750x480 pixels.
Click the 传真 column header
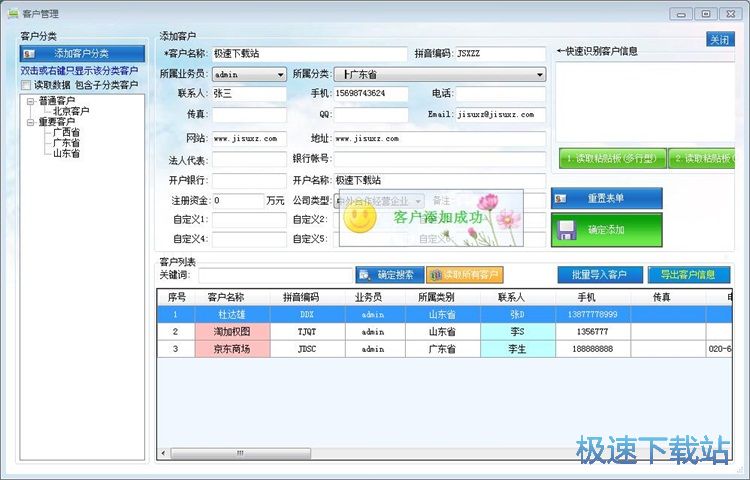(x=668, y=297)
